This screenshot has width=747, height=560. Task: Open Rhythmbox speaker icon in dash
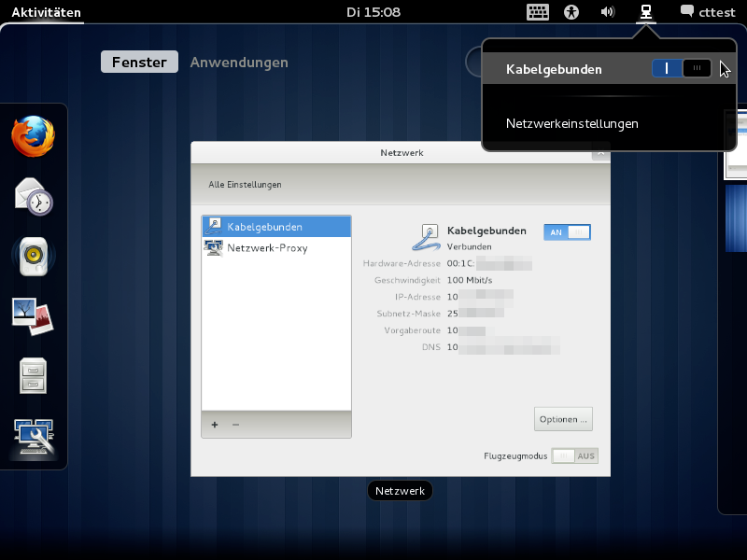34,256
